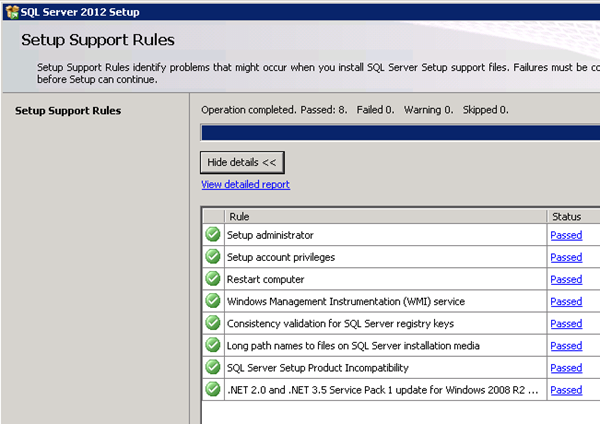
Task: Click green check icon for WMI service rule
Action: coord(213,301)
